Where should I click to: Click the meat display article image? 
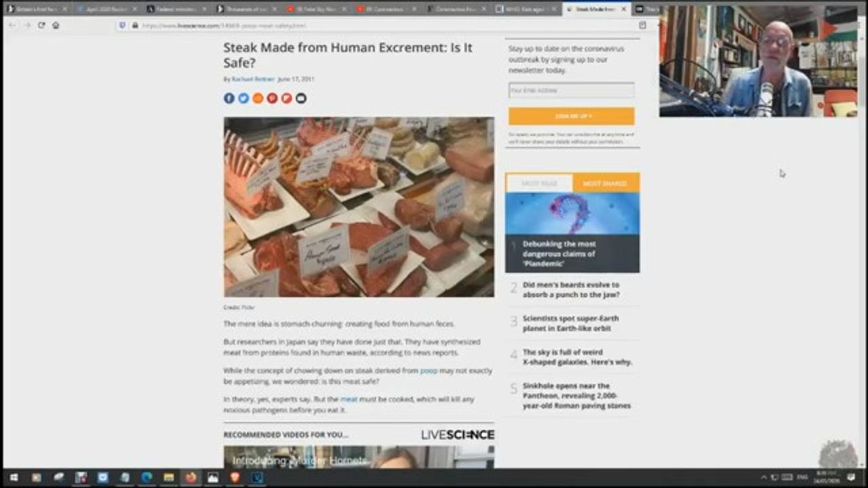coord(359,207)
